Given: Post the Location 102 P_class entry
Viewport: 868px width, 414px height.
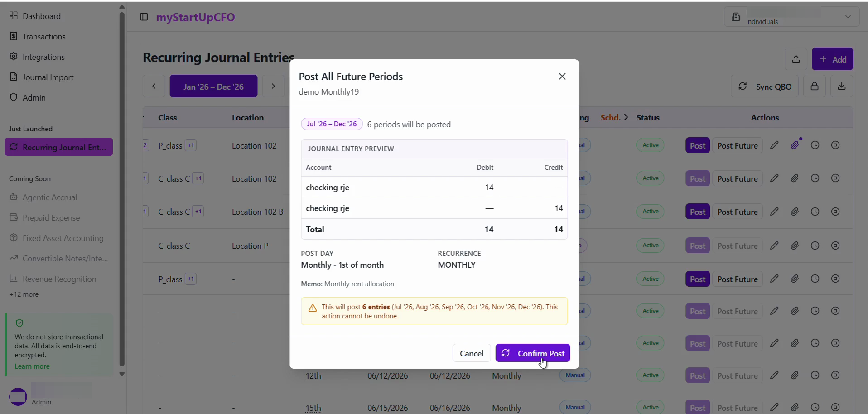Looking at the screenshot, I should 698,145.
